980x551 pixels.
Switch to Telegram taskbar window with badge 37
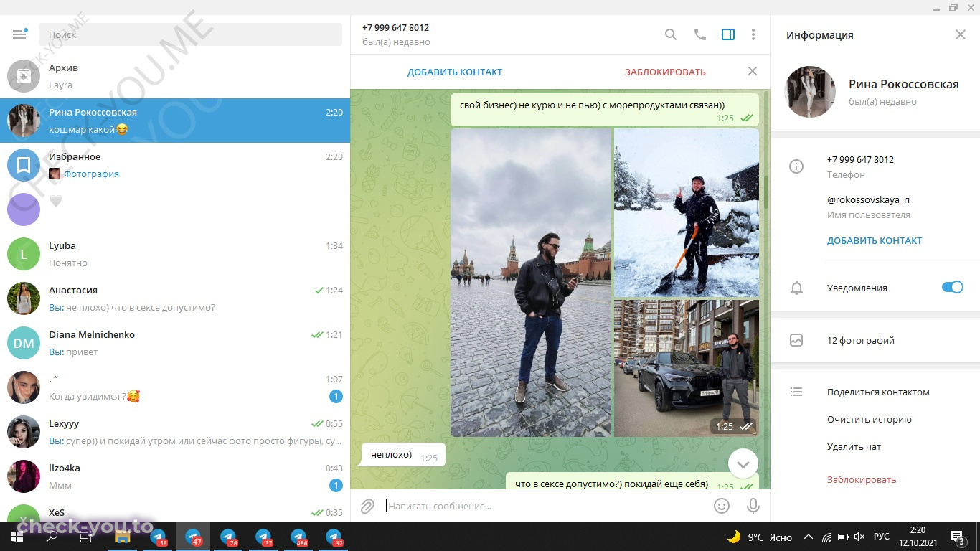pos(263,537)
